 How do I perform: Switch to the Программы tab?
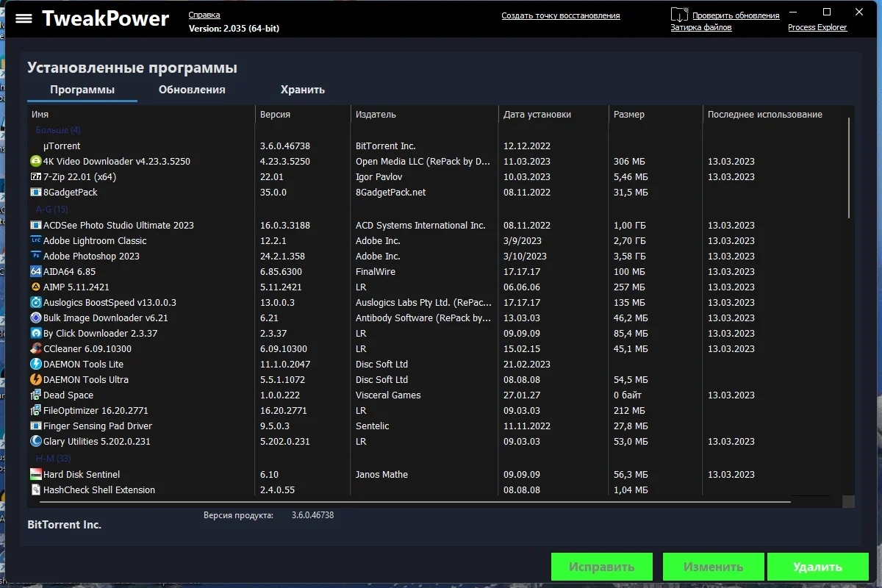pyautogui.click(x=82, y=90)
